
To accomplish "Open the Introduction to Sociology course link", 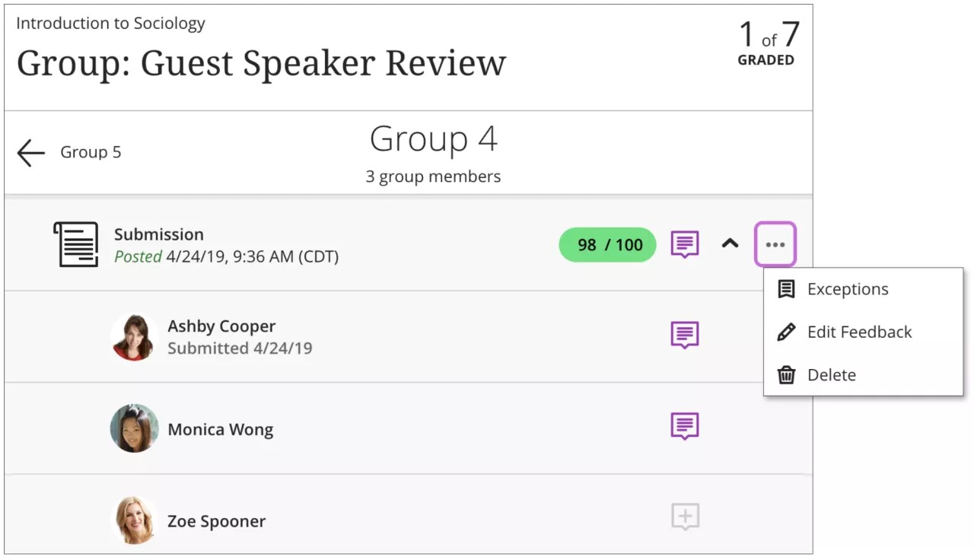I will 110,24.
